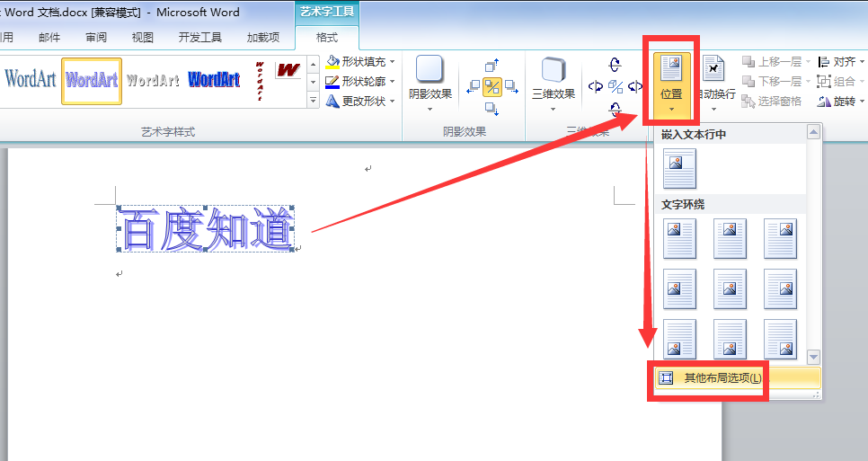Screen dimensions: 868x461
Task: Click the 组合 group button
Action: [x=841, y=82]
